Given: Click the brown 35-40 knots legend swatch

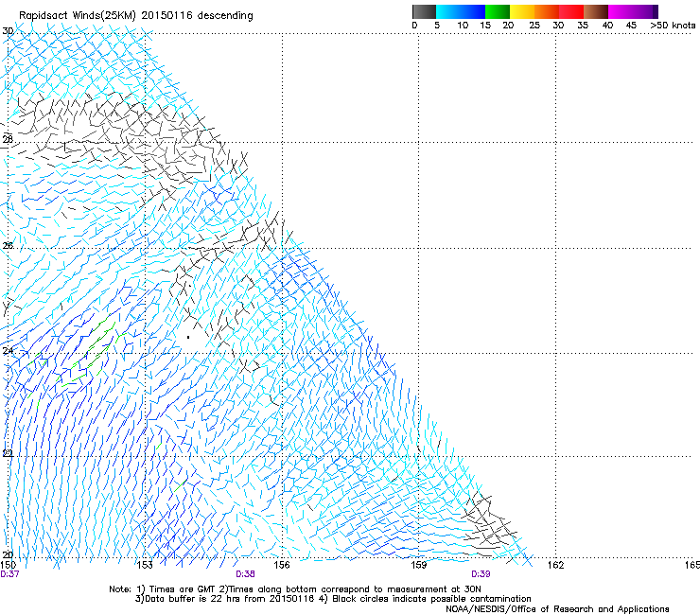Looking at the screenshot, I should (x=596, y=11).
